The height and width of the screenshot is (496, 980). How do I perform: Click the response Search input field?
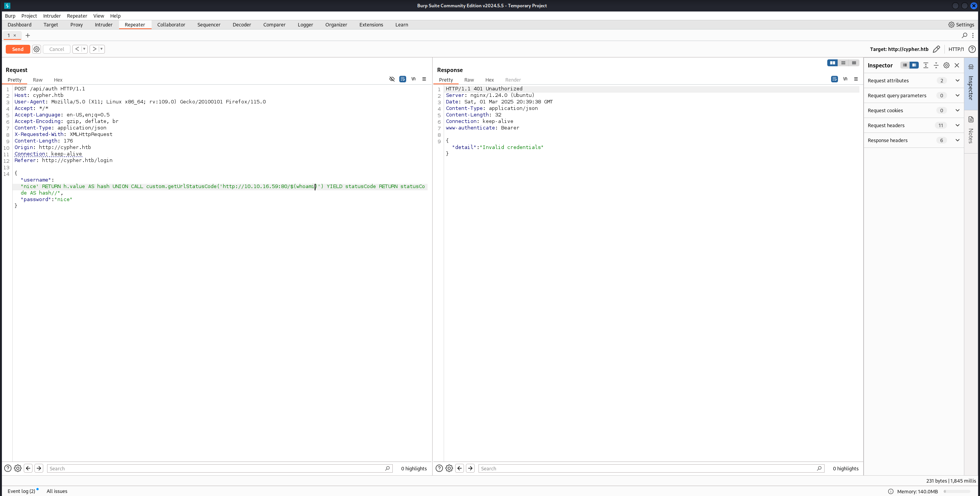[647, 468]
